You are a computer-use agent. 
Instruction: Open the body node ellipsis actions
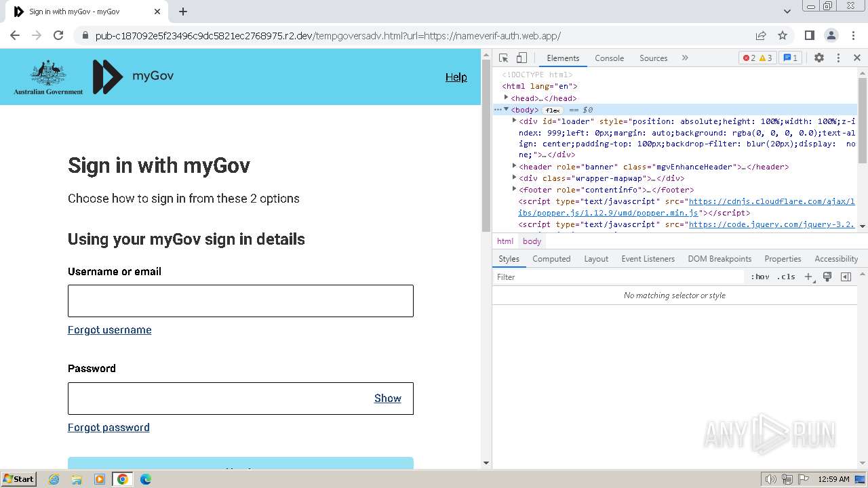point(497,109)
